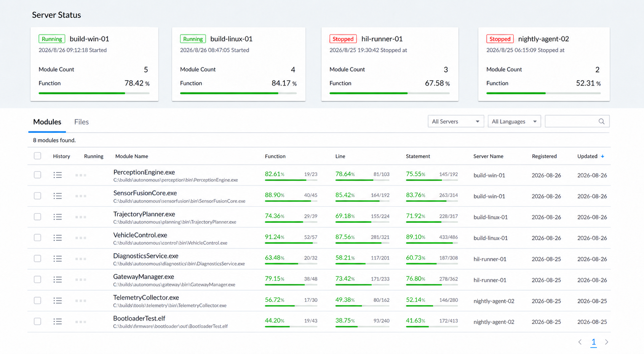
Task: Open history list for GatewayManager.exe
Action: coord(58,280)
